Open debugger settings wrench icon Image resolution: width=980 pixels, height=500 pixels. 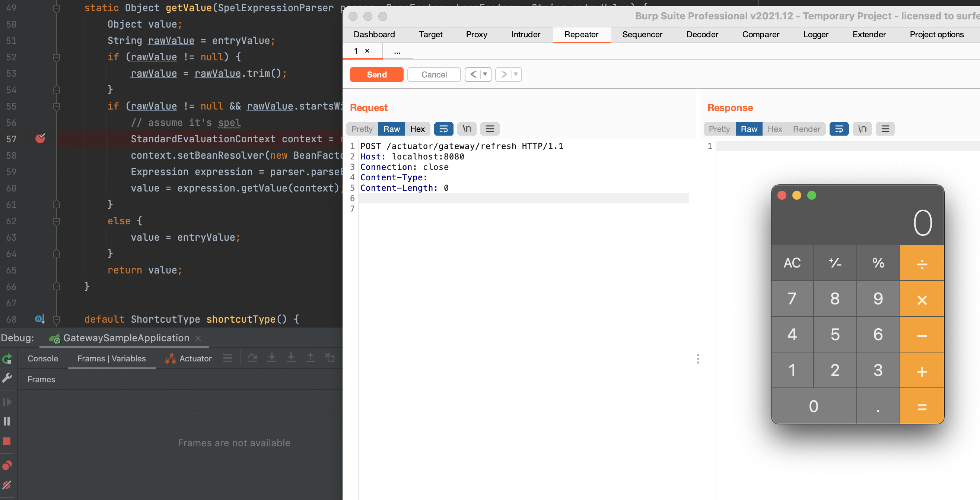tap(7, 378)
